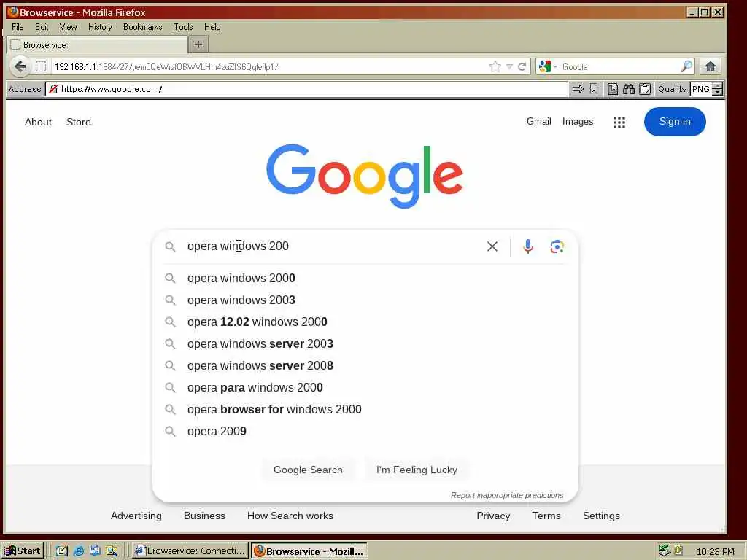Select suggestion 'opera 12.02 windows 2000'
This screenshot has height=560, width=747.
pos(365,322)
